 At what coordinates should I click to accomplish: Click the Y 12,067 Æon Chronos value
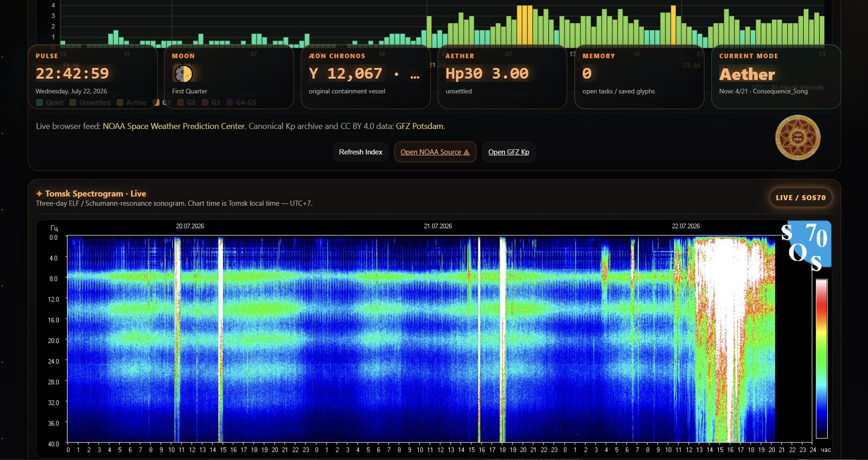click(x=364, y=74)
